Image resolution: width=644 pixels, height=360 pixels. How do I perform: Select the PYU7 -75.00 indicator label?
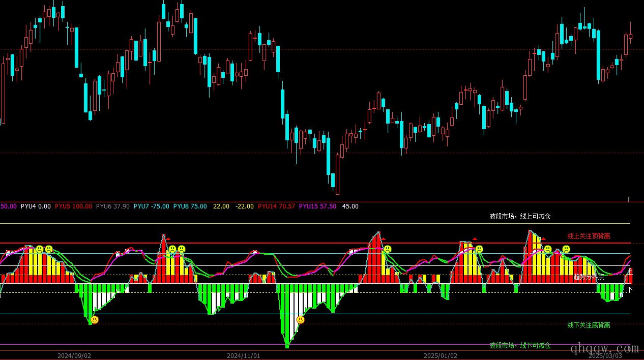coord(151,206)
